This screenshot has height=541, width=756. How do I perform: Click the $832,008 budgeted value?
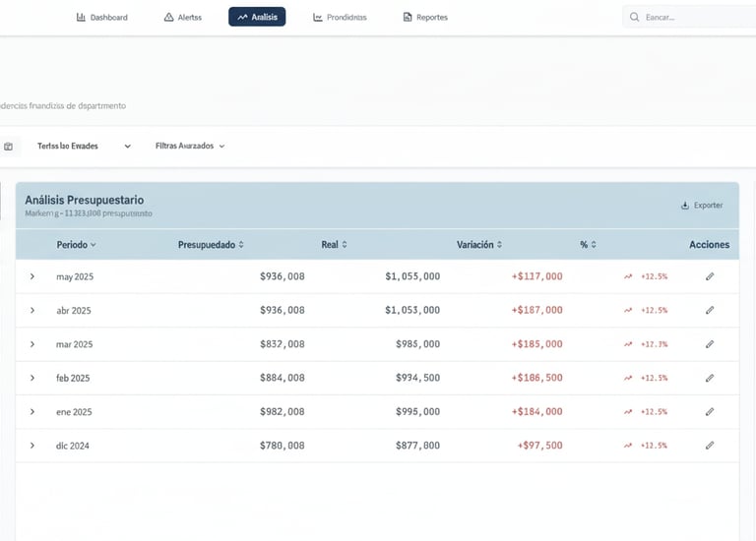click(283, 344)
